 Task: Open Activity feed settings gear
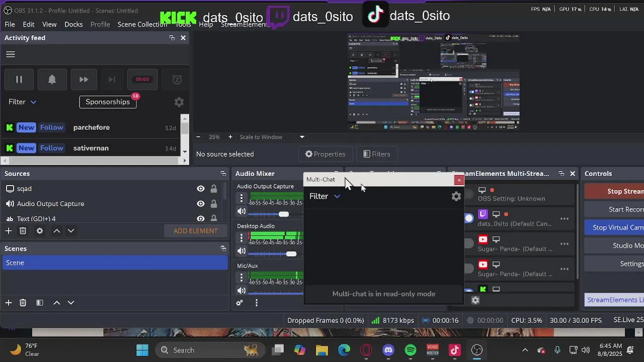(x=179, y=102)
